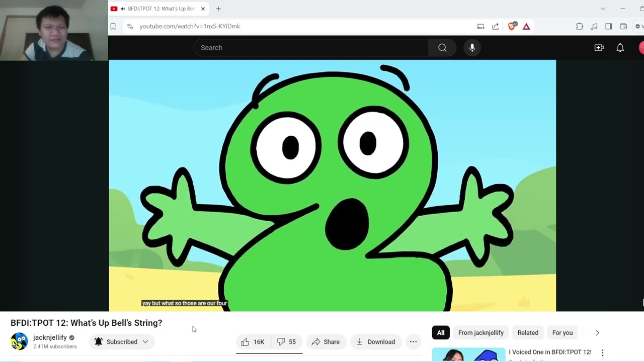This screenshot has height=362, width=644.
Task: Show more filter chips arrow
Action: pyautogui.click(x=597, y=333)
